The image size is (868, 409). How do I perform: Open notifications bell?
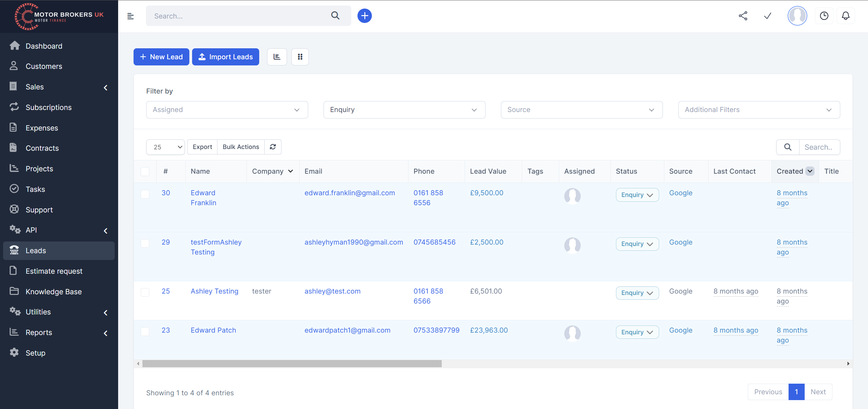[846, 16]
